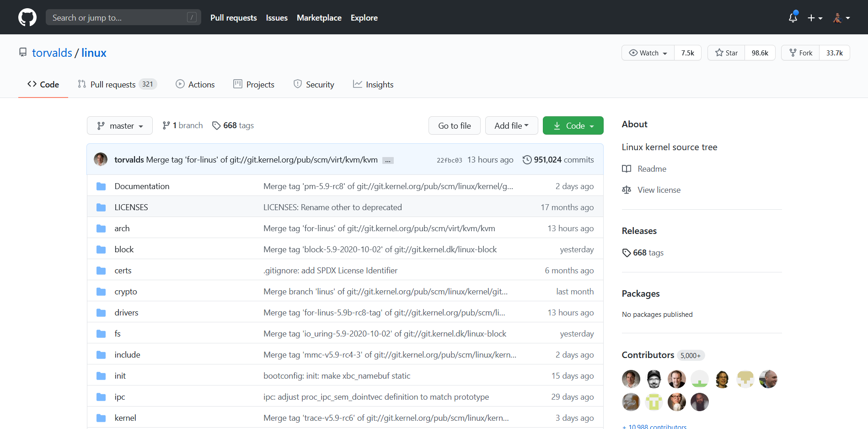Switch to the Pull requests tab

(117, 84)
